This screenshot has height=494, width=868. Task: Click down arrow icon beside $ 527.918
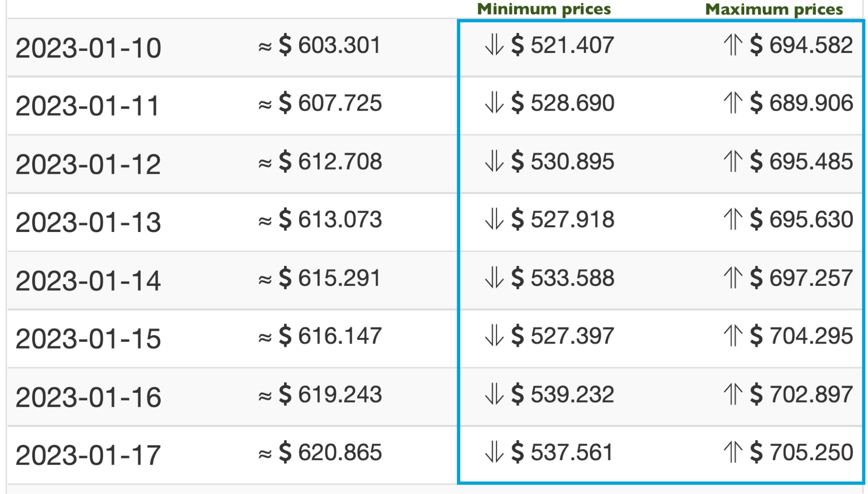coord(494,219)
